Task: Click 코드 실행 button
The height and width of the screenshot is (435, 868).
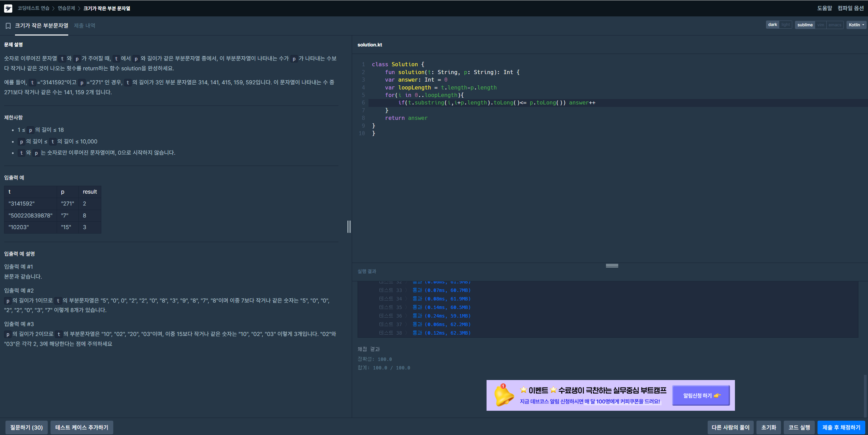Action: click(x=799, y=427)
